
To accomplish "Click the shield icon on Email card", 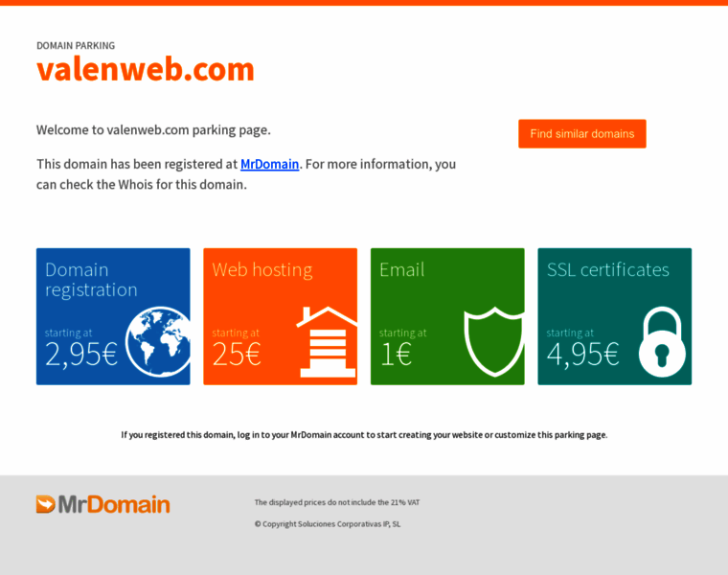I will click(494, 341).
